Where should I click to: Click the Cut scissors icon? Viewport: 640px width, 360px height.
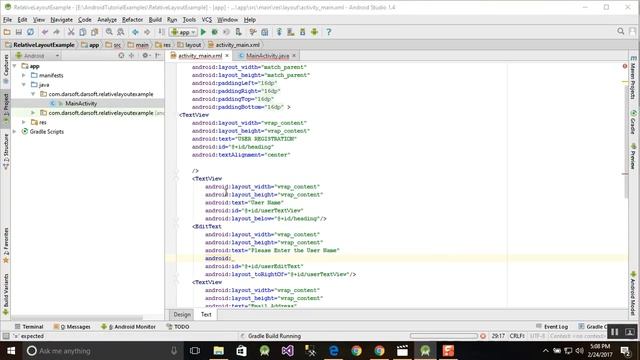click(71, 32)
